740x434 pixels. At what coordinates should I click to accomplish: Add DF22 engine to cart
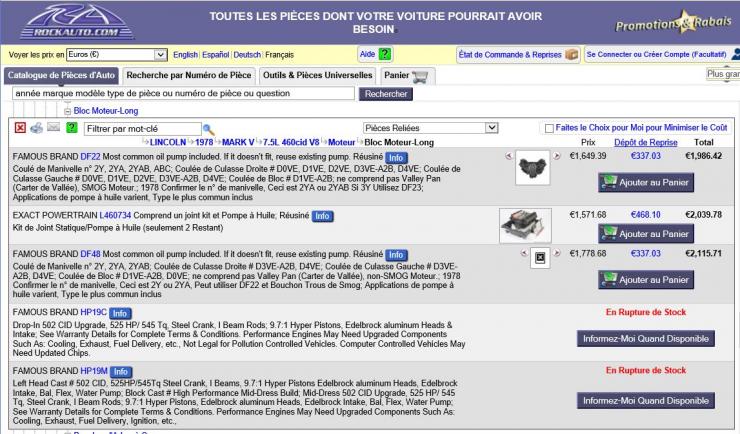point(646,183)
